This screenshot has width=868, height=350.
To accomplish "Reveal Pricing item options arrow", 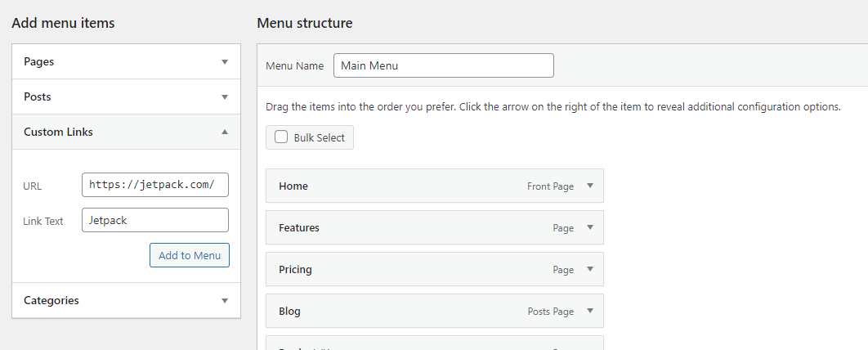I will point(590,269).
